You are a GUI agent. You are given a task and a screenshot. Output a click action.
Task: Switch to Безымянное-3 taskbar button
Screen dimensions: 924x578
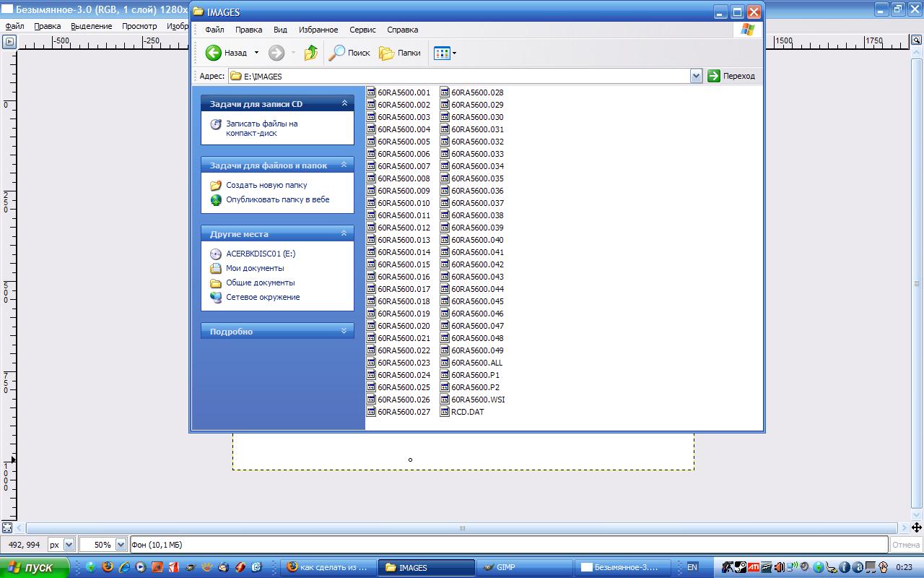[623, 568]
